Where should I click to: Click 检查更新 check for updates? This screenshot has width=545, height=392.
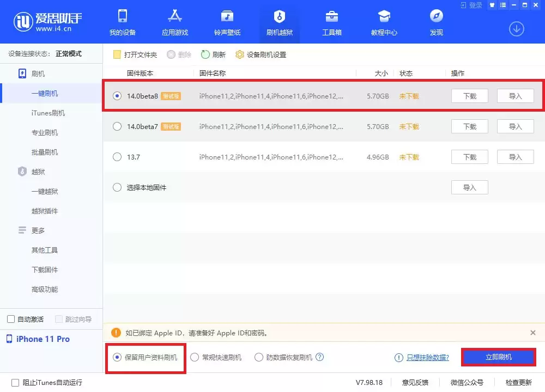(x=519, y=383)
